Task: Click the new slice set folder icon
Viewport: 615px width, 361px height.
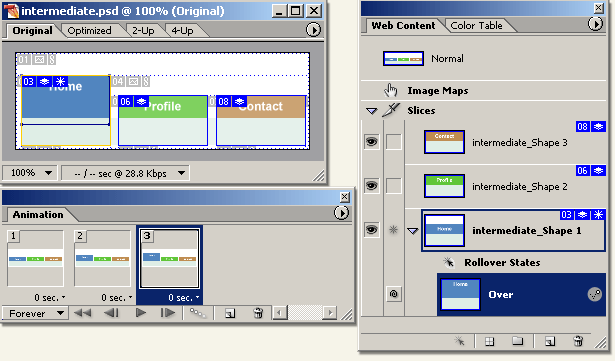Action: 517,341
